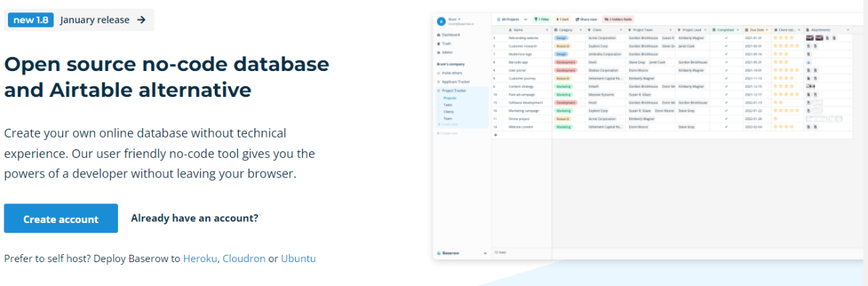
Task: Toggle Completed checkmark for Customer research row
Action: (726, 46)
